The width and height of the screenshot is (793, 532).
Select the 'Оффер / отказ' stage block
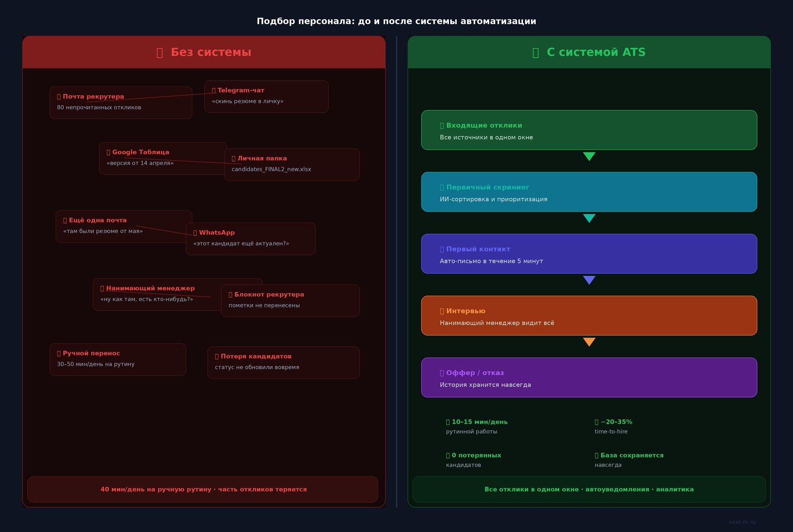point(589,377)
